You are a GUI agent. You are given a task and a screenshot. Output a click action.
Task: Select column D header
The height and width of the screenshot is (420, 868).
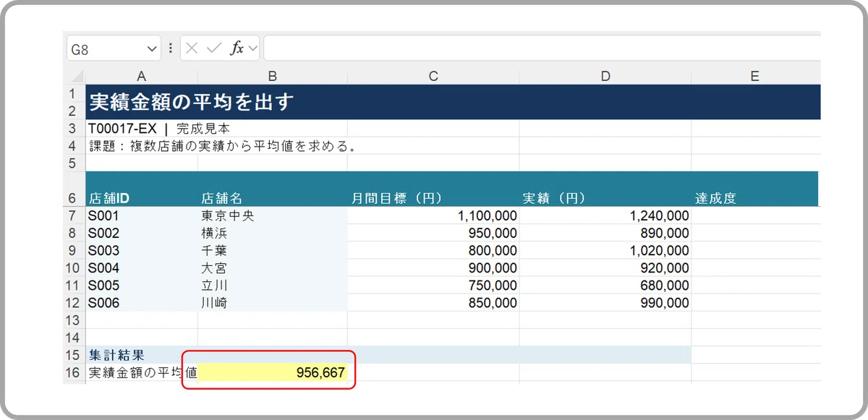click(605, 76)
